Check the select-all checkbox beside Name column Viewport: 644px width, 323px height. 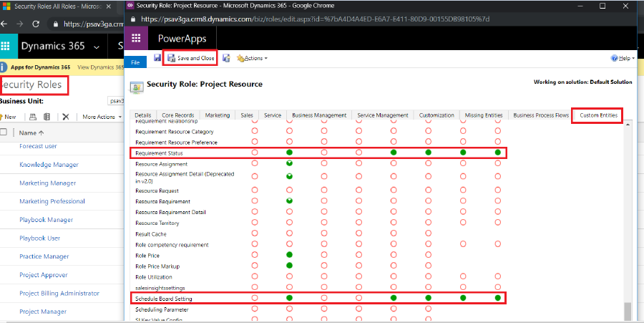[x=4, y=132]
